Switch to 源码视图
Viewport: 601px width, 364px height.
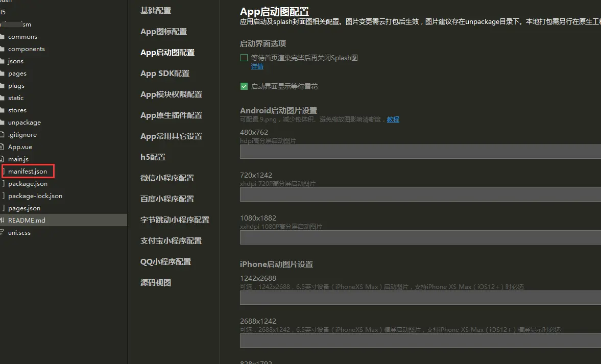click(x=156, y=283)
